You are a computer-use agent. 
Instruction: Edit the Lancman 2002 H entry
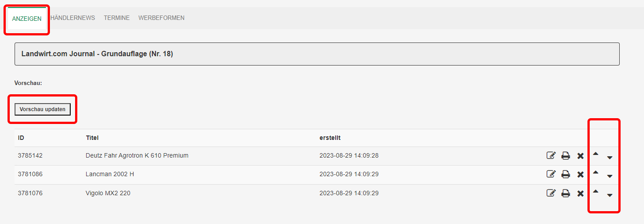point(551,174)
